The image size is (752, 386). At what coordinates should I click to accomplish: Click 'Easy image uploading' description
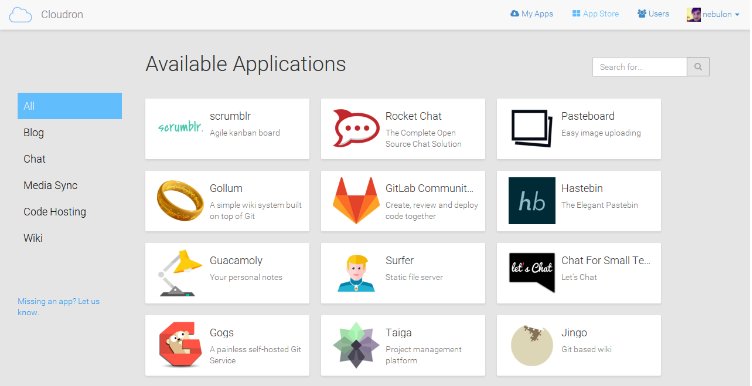(x=601, y=133)
